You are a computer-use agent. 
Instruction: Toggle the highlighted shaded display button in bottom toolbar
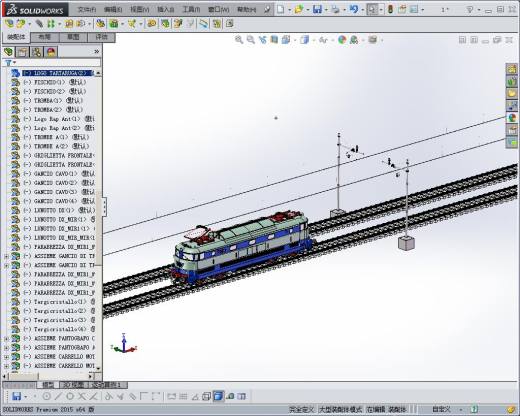pyautogui.click(x=218, y=396)
